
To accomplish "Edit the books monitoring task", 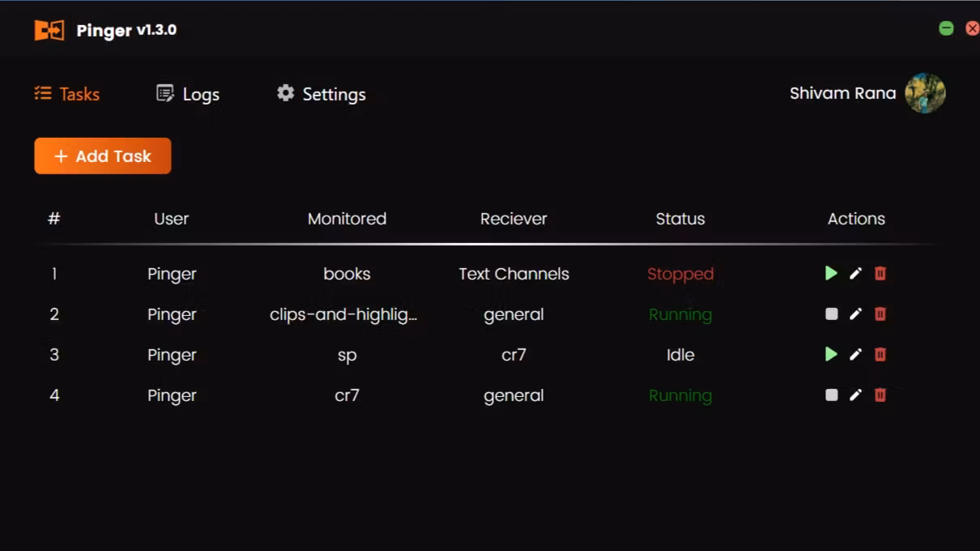I will [855, 274].
